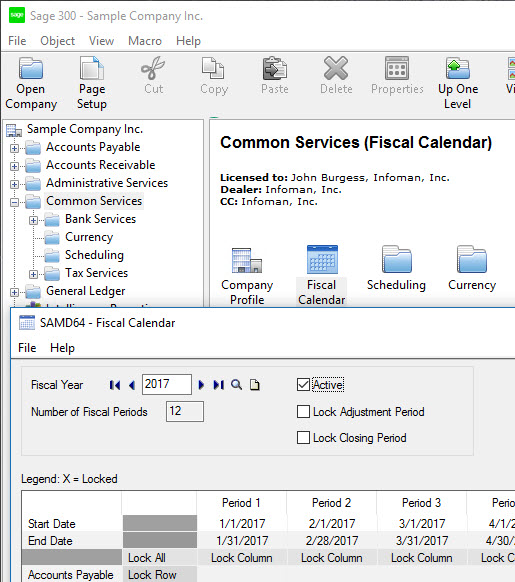
Task: Go to next fiscal year
Action: coord(201,385)
